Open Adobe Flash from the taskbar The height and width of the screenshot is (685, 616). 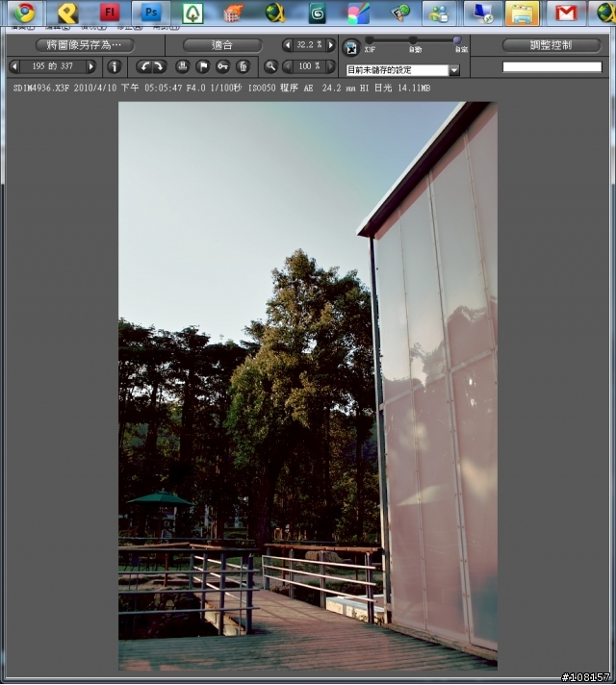110,13
